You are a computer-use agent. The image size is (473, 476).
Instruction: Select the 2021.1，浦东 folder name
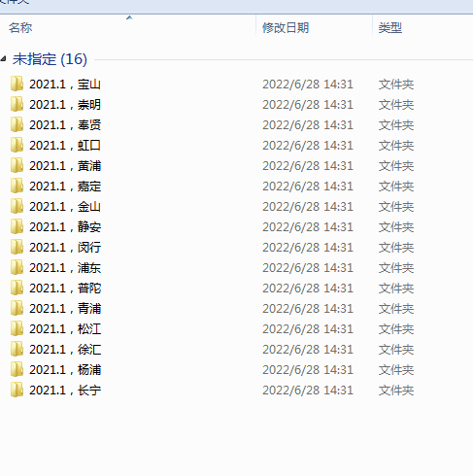[x=65, y=268]
